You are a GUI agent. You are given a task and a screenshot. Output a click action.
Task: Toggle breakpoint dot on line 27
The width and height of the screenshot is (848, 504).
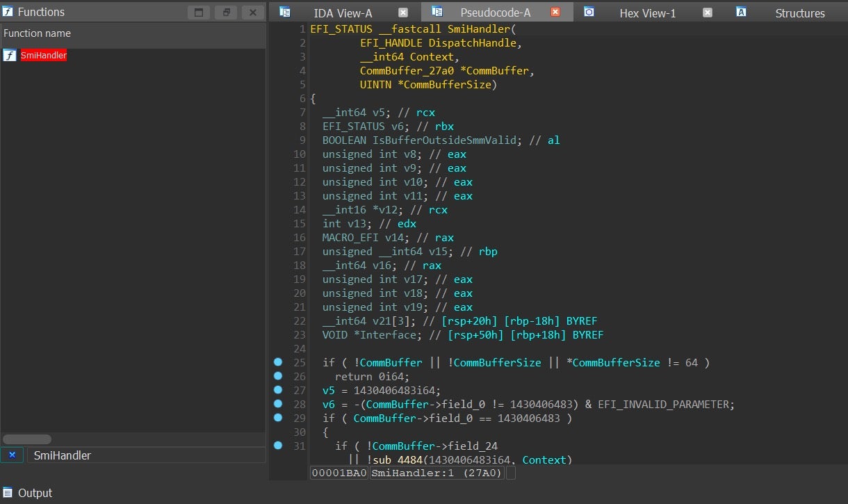point(278,390)
